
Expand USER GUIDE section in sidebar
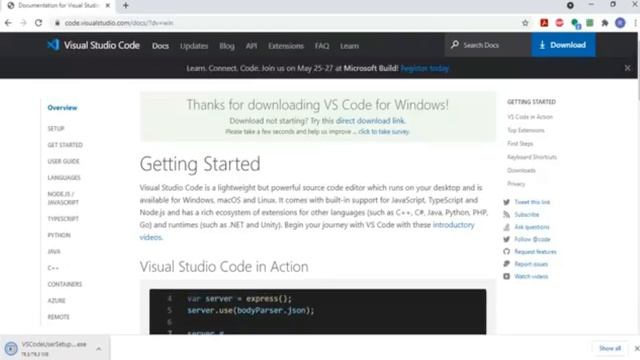point(63,161)
